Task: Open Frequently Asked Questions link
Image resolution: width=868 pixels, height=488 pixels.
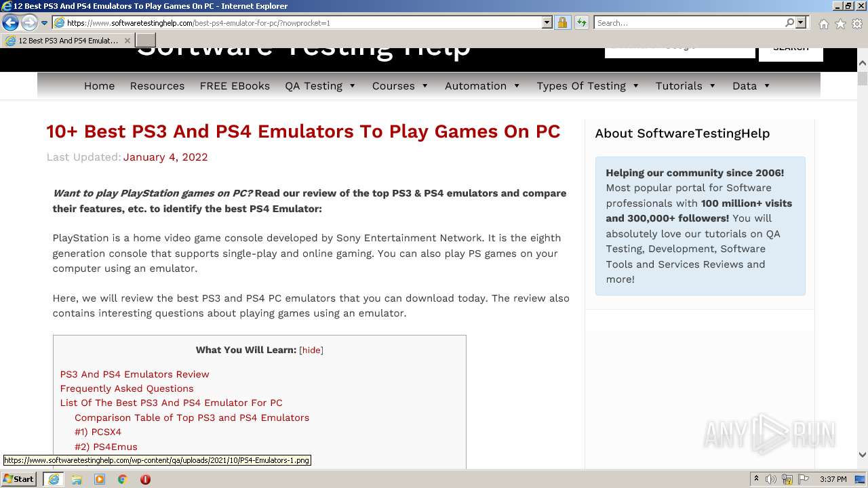Action: coord(127,388)
